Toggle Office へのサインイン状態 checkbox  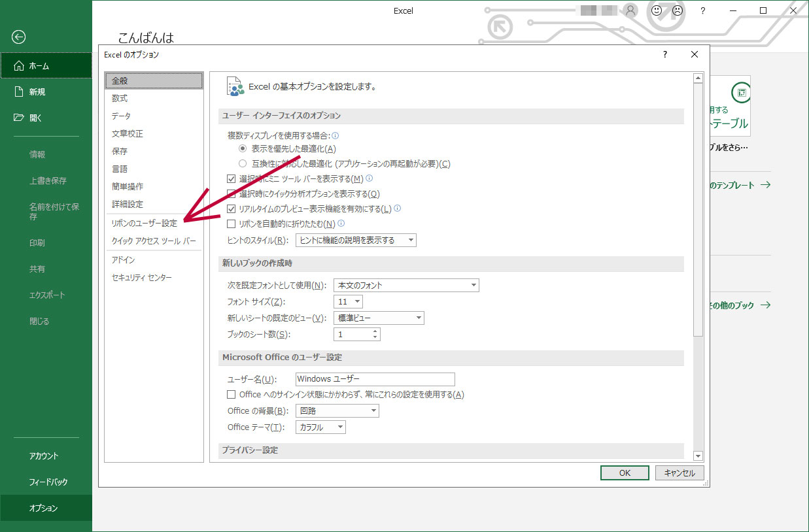pyautogui.click(x=231, y=395)
